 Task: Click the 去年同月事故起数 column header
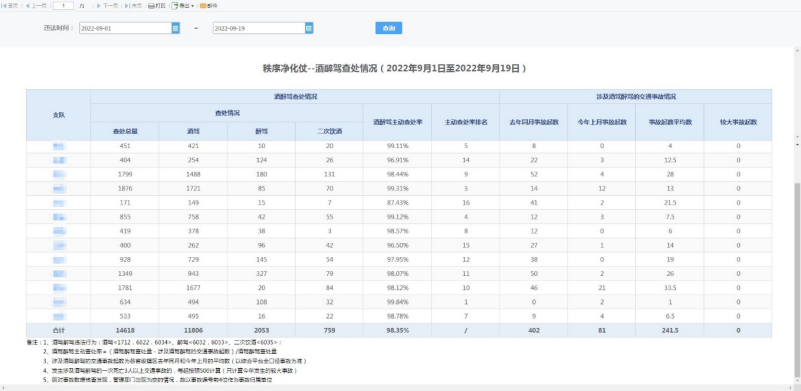point(533,122)
